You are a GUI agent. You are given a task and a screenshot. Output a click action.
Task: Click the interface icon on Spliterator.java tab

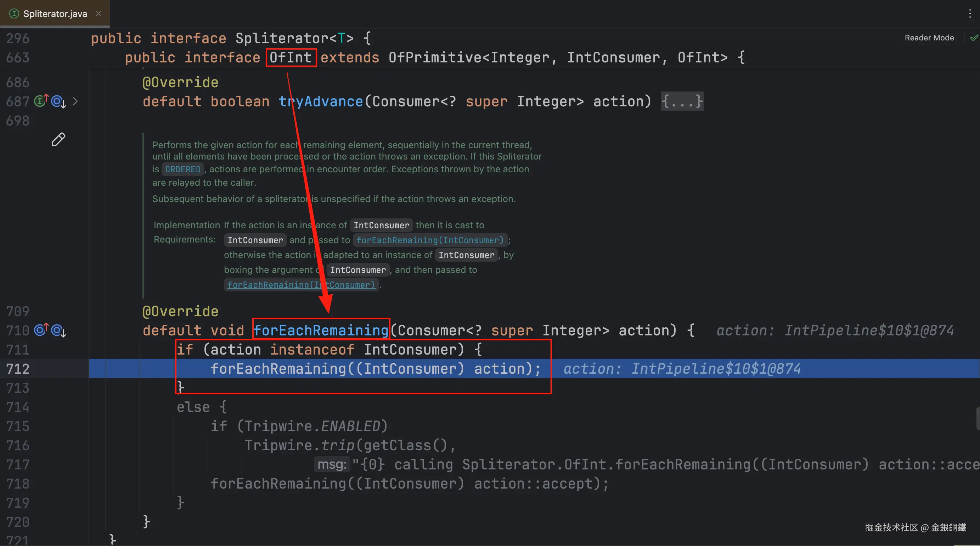14,14
